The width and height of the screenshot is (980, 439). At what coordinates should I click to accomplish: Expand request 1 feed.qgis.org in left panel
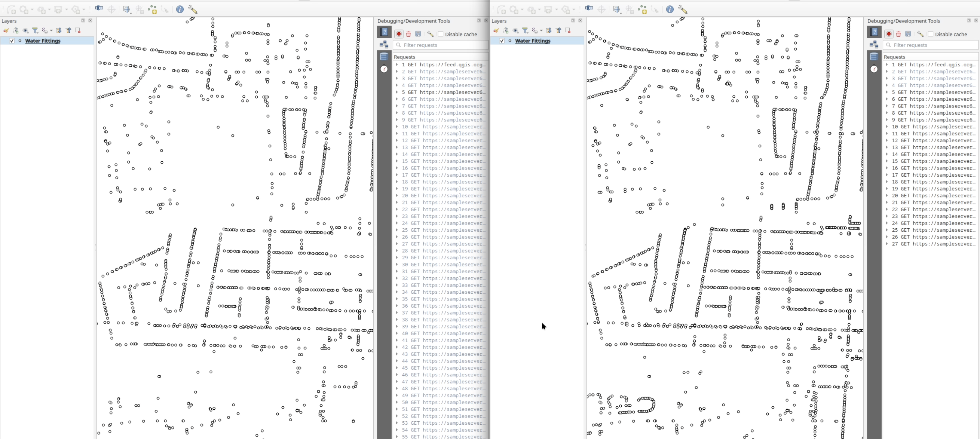(397, 65)
